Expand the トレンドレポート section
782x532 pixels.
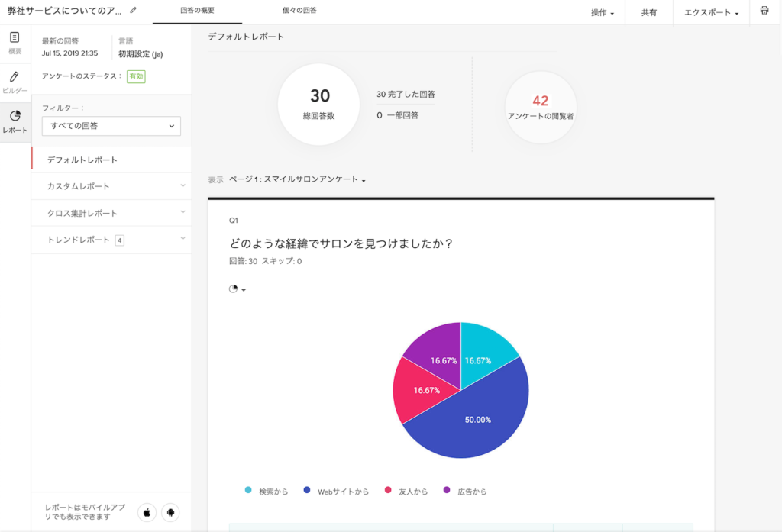coord(111,240)
